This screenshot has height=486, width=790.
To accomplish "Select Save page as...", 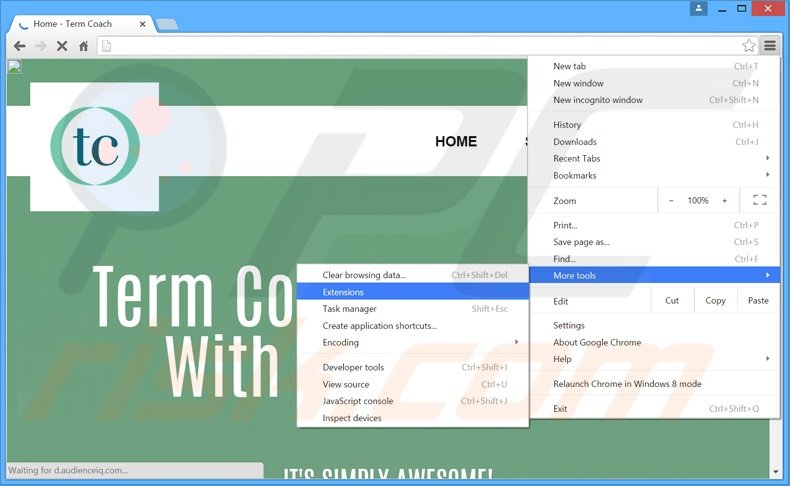I will (654, 242).
